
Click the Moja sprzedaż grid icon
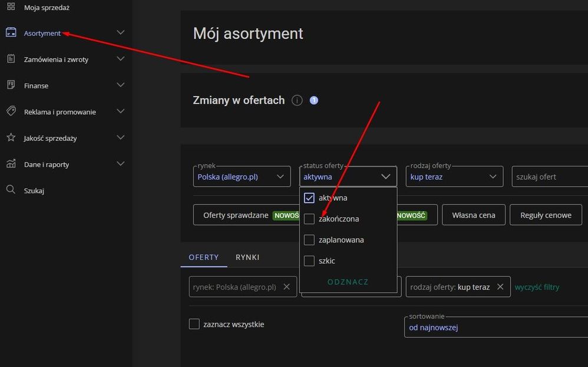pos(11,7)
